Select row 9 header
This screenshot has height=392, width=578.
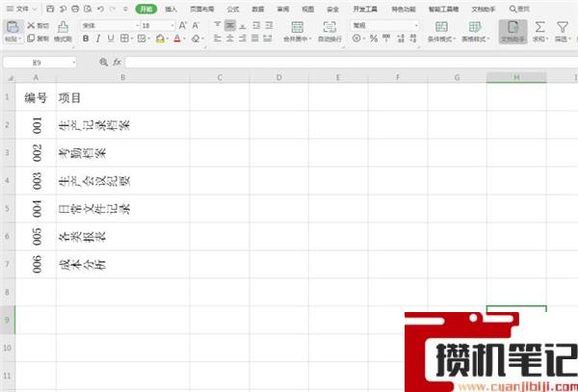click(x=8, y=320)
